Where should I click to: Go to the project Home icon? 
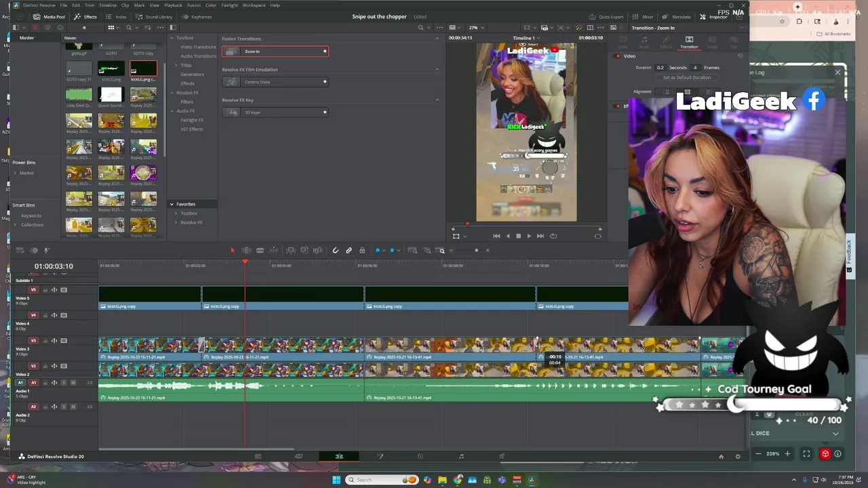click(721, 457)
